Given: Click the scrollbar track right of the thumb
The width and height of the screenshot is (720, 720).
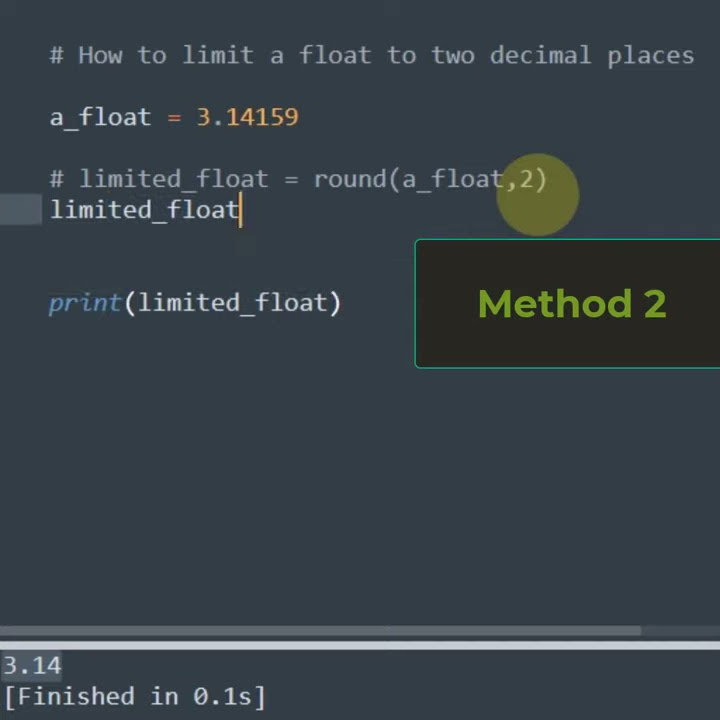Looking at the screenshot, I should [680, 631].
